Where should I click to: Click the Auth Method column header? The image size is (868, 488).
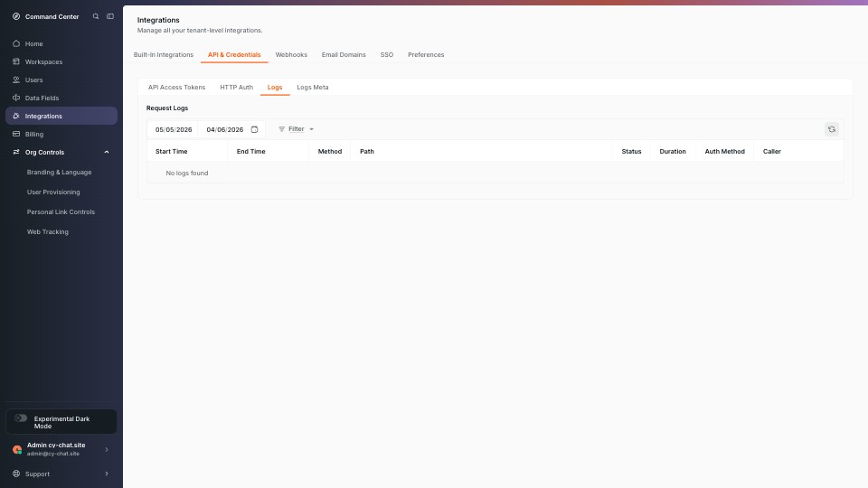pos(724,151)
